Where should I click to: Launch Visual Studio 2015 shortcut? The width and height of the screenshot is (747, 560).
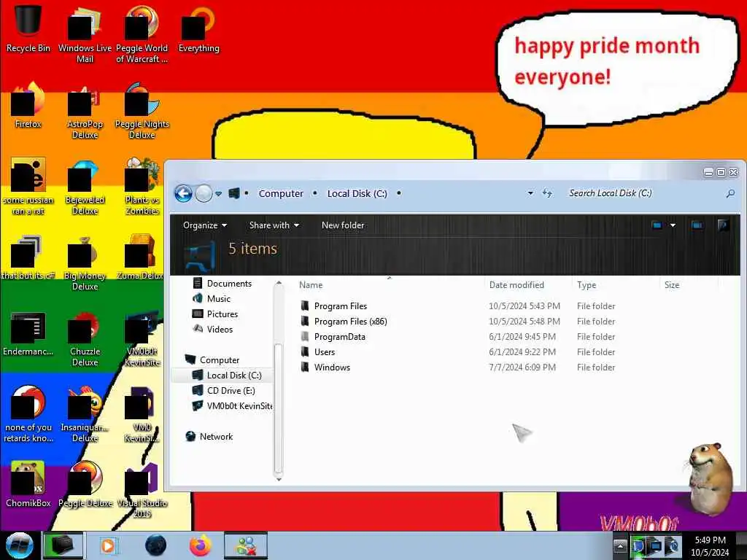(142, 491)
